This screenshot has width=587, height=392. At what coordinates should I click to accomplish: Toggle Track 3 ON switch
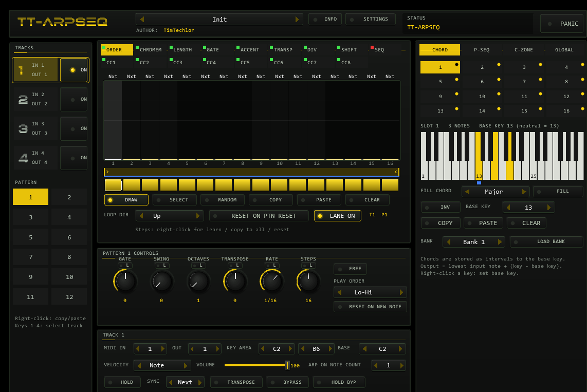(74, 128)
